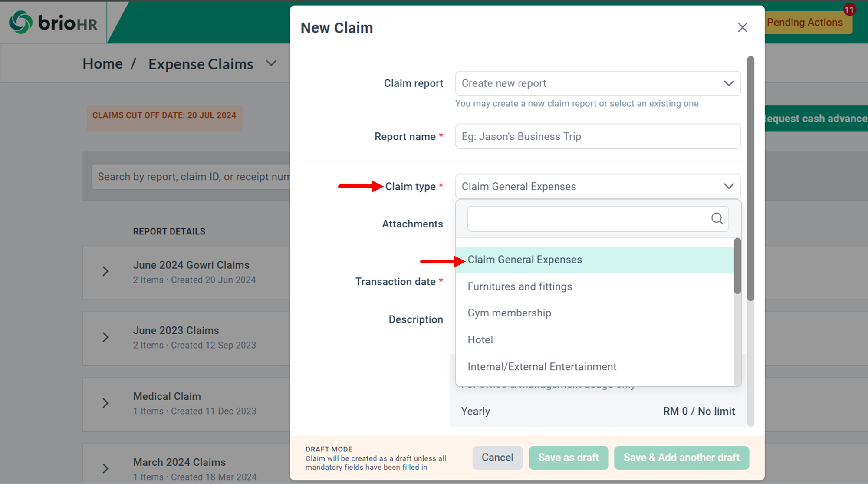
Task: Select Claim General Expenses option
Action: [525, 260]
